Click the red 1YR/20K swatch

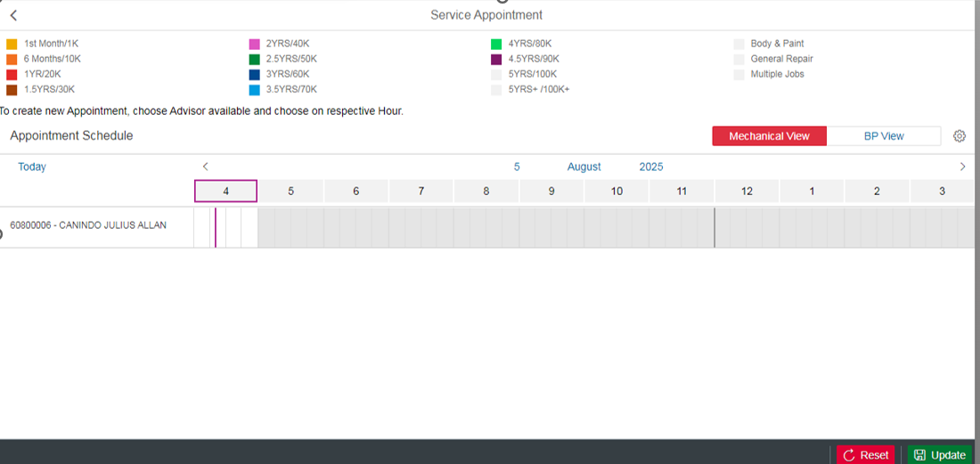point(12,74)
